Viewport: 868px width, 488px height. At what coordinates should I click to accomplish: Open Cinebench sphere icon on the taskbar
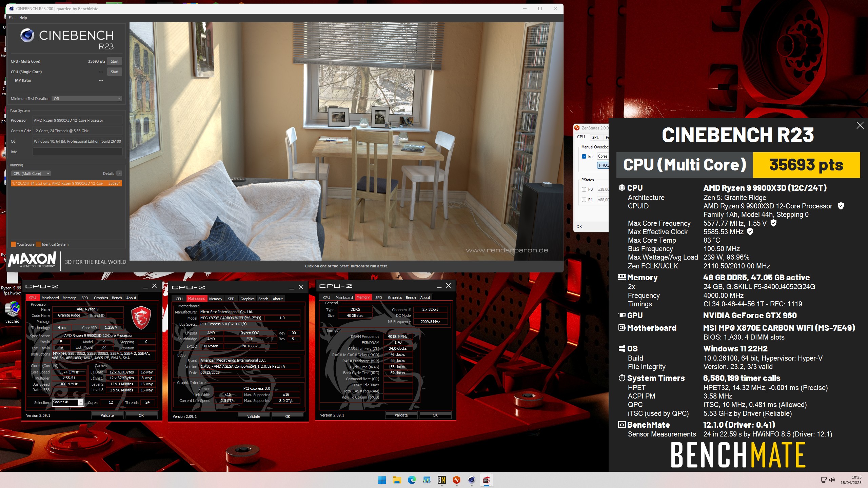click(x=471, y=480)
